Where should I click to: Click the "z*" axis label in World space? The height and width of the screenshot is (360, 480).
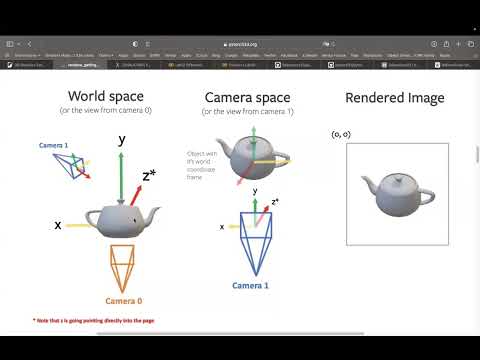tap(149, 175)
